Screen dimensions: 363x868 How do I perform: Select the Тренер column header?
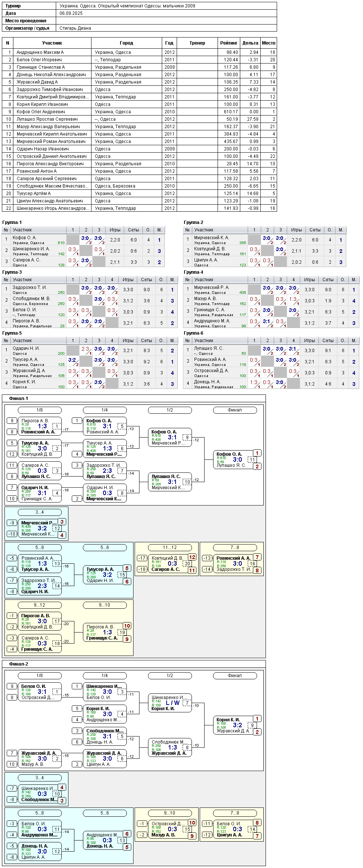point(197,43)
